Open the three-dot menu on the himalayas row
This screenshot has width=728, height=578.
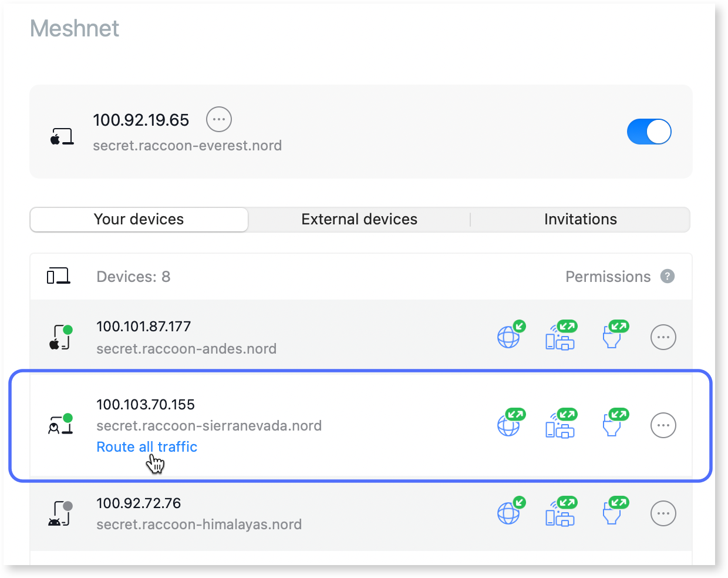click(663, 513)
